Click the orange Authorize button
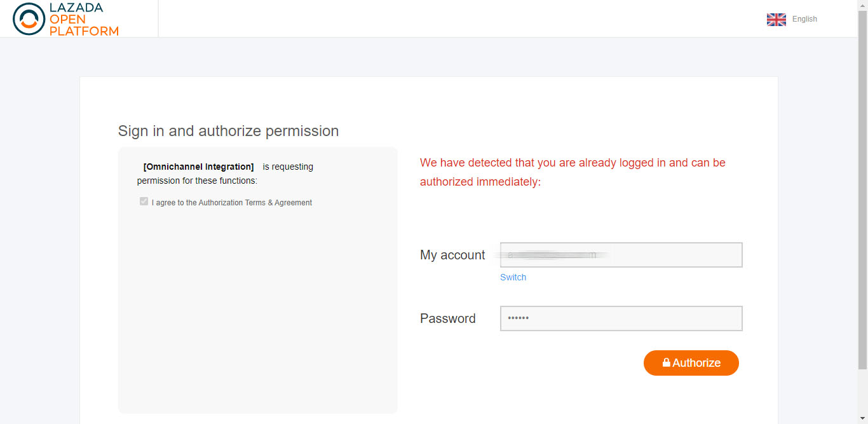Screen dimensions: 868x424 coord(691,363)
